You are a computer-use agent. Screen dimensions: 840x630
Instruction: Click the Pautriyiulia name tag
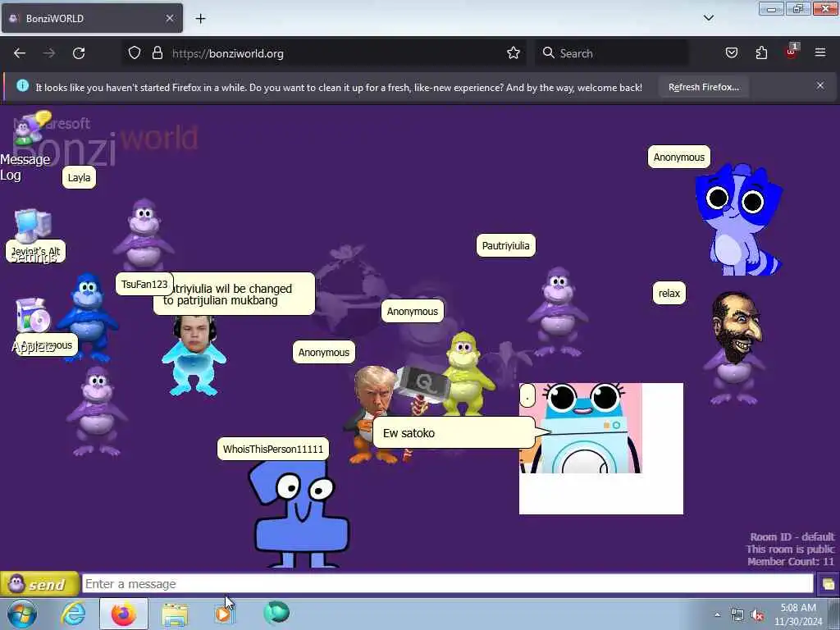coord(505,245)
